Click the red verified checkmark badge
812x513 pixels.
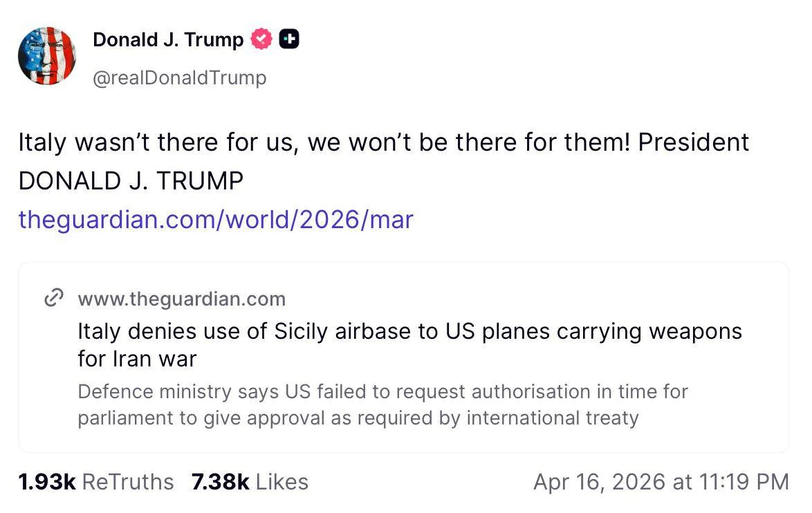261,39
